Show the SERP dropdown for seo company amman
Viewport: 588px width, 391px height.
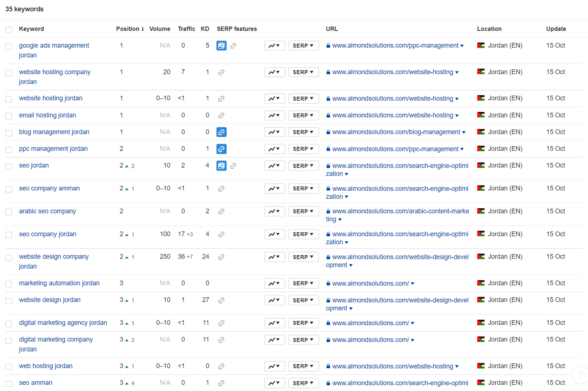tap(304, 189)
